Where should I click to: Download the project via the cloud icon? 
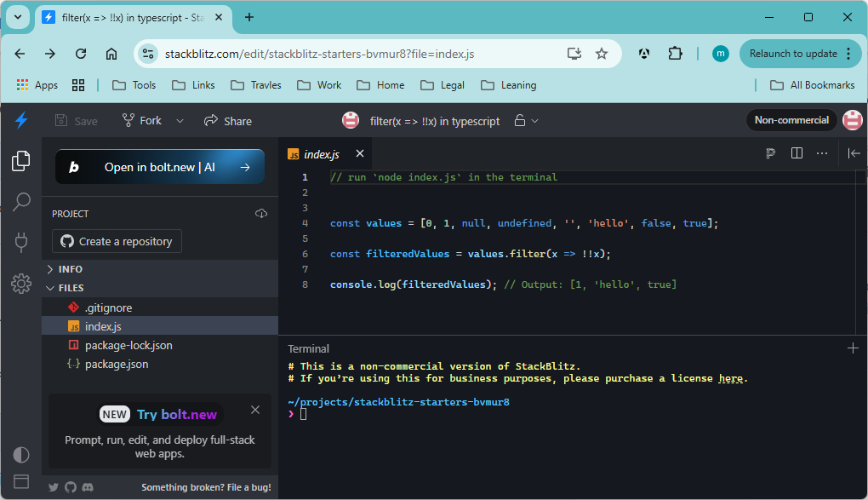click(x=261, y=214)
